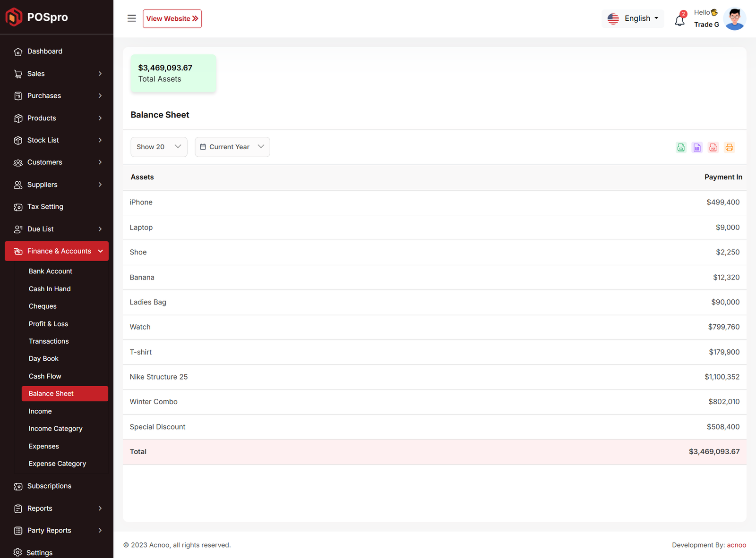
Task: Click the POSpro logo
Action: pyautogui.click(x=37, y=17)
